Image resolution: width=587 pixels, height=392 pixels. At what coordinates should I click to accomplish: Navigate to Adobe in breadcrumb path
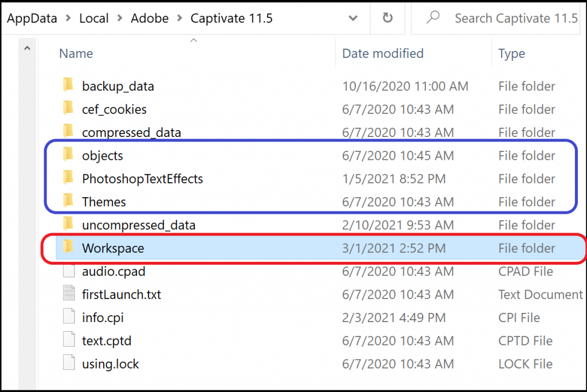coord(150,18)
